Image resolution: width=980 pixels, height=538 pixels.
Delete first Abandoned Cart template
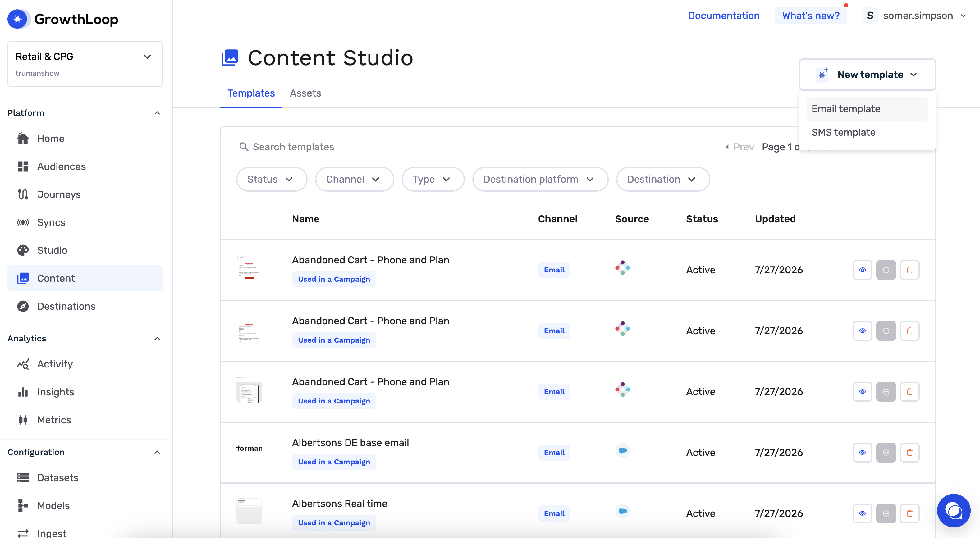(909, 270)
